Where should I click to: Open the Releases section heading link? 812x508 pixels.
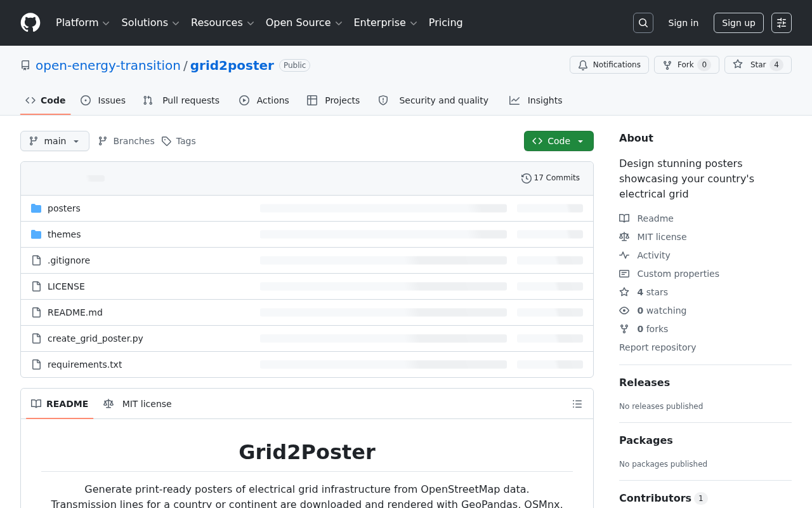click(645, 382)
